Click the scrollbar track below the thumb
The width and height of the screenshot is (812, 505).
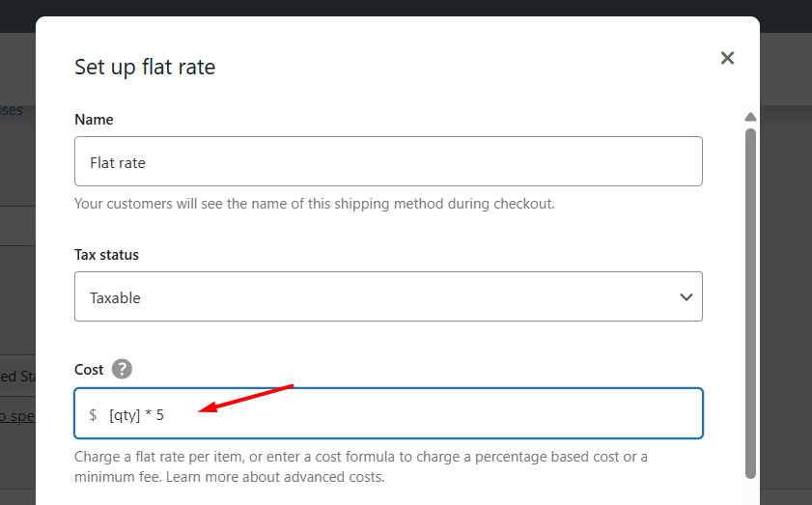[750, 492]
